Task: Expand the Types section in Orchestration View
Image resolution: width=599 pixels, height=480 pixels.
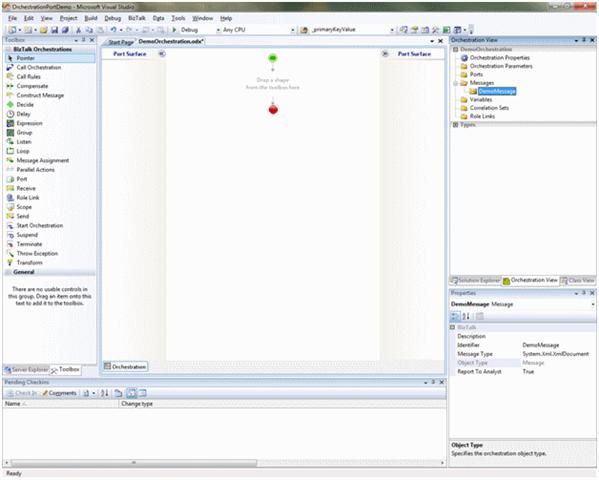Action: tap(455, 125)
